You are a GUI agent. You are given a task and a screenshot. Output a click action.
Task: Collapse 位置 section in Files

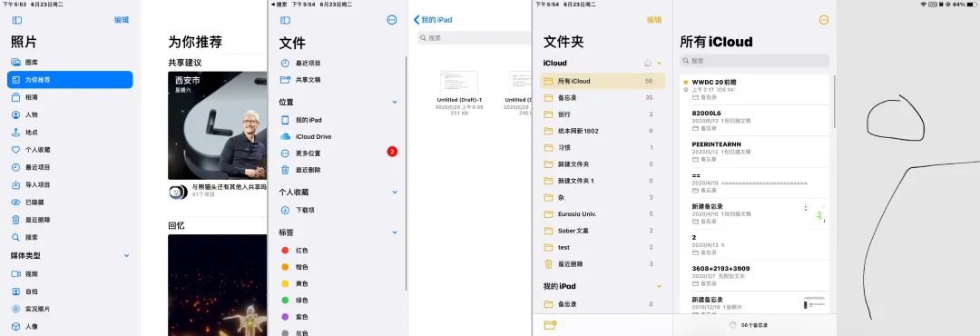[395, 102]
